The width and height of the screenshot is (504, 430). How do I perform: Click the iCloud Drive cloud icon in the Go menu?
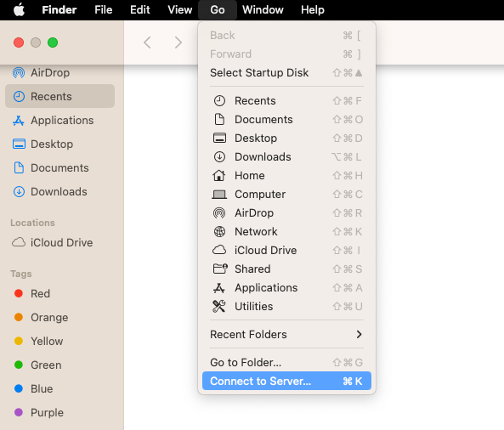tap(219, 250)
